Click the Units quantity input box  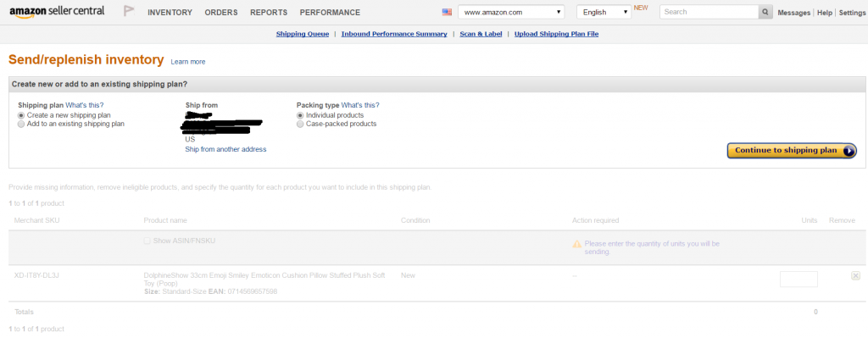(798, 280)
